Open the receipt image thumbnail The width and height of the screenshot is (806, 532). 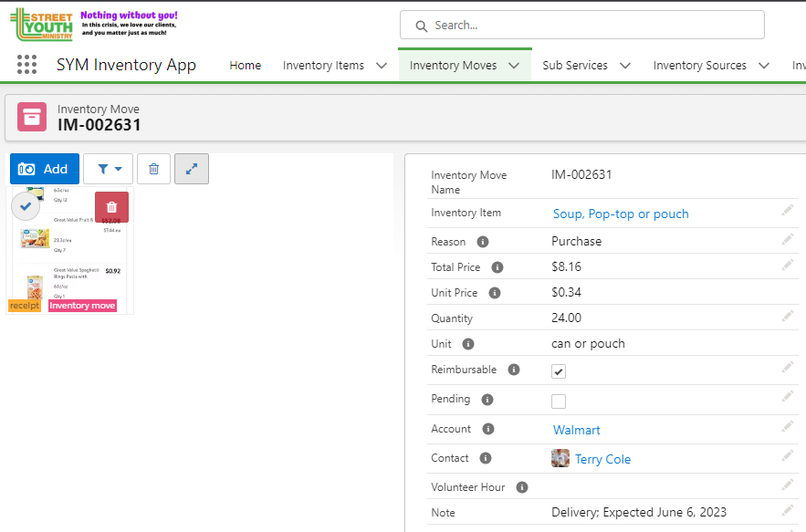(x=69, y=250)
